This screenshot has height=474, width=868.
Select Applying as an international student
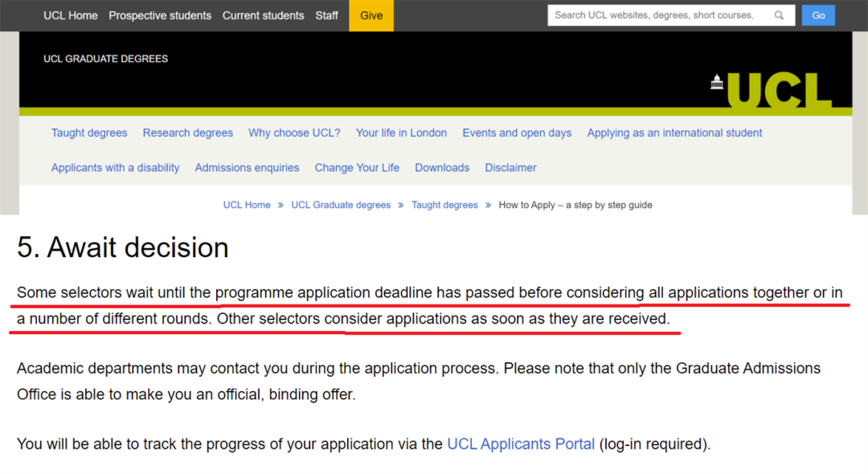pos(674,133)
